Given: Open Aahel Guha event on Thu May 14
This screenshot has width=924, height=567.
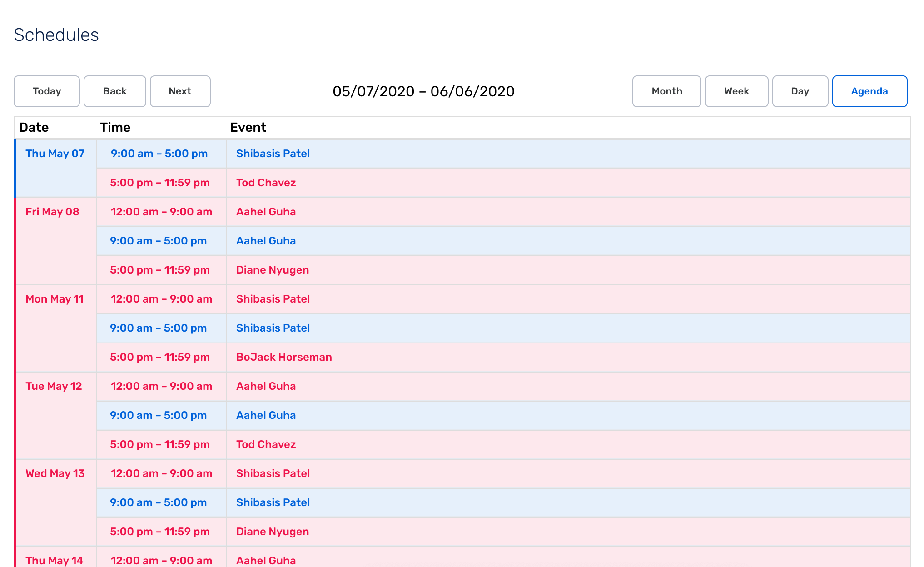Looking at the screenshot, I should (x=569, y=557).
